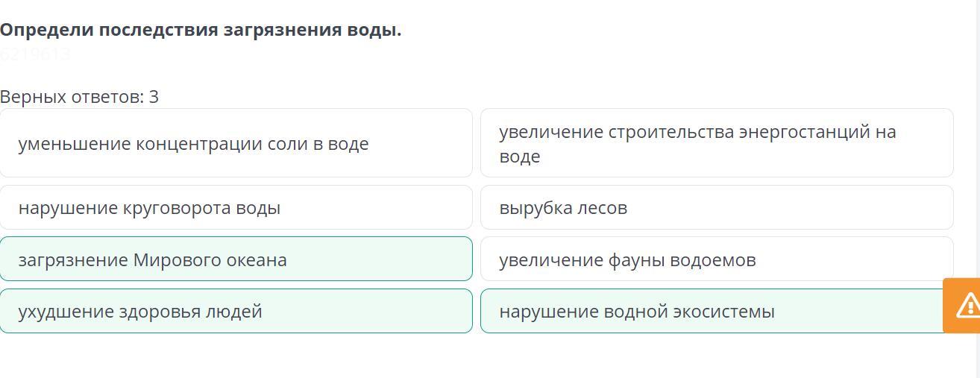The width and height of the screenshot is (980, 378).
Task: Click the faint question ID 6219613
Action: 35,54
